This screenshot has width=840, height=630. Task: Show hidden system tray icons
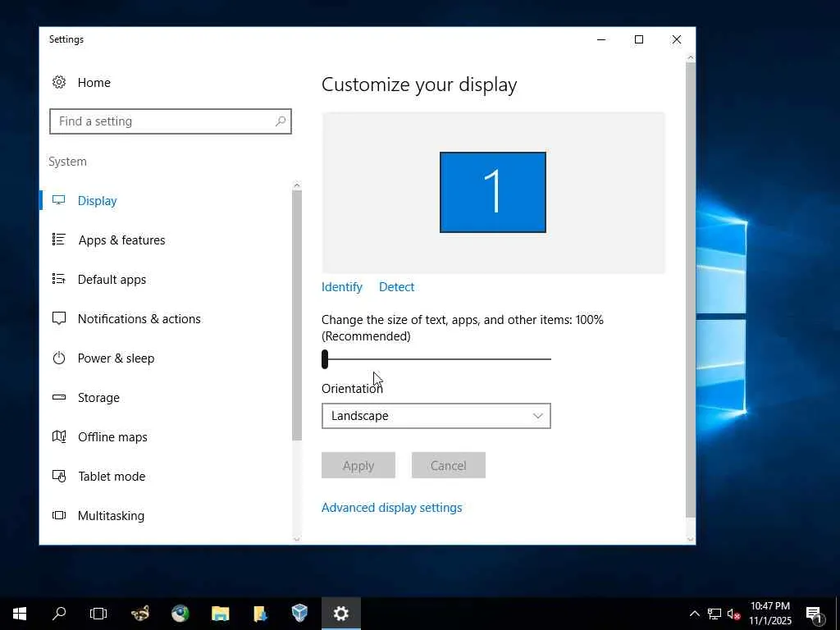[x=694, y=614]
